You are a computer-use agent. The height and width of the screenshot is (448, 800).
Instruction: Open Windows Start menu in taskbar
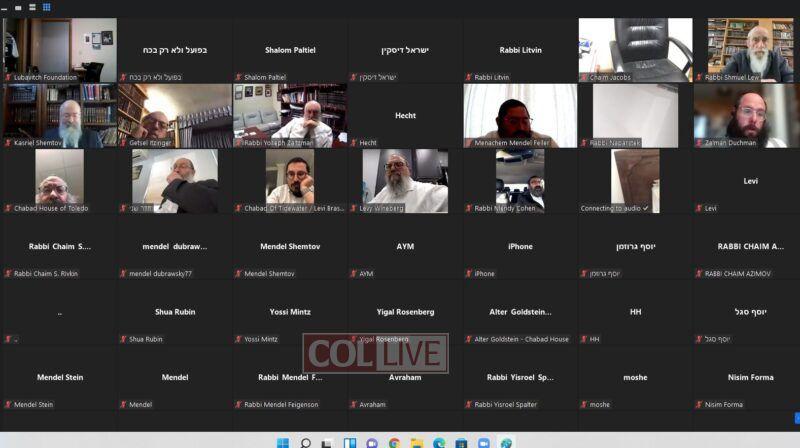pyautogui.click(x=283, y=442)
